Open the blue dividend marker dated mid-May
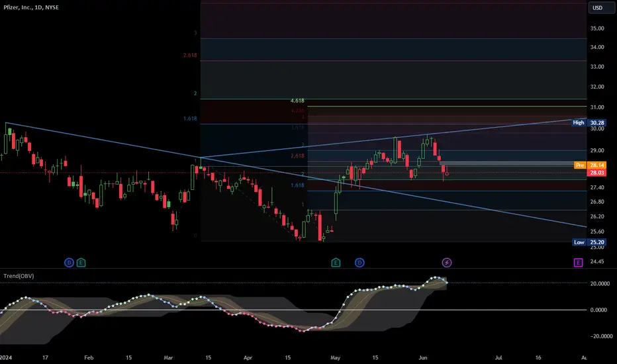Screen dimensions: 617x364 [359, 263]
